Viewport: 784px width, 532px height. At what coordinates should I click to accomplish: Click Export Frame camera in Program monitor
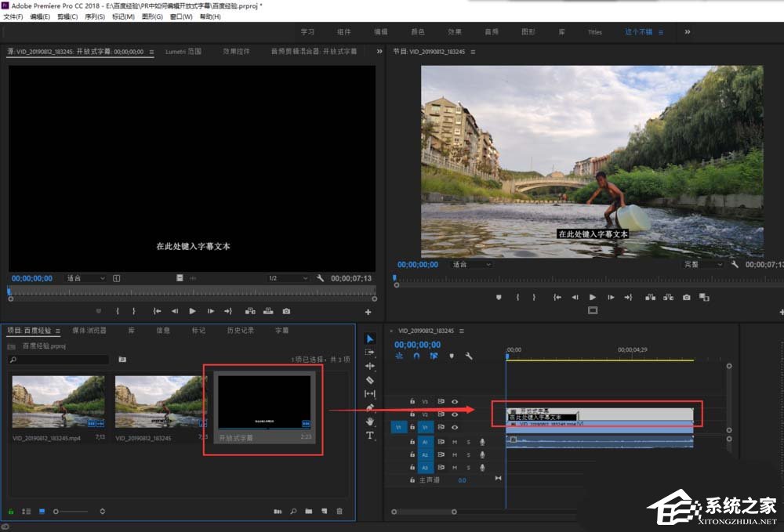click(687, 298)
